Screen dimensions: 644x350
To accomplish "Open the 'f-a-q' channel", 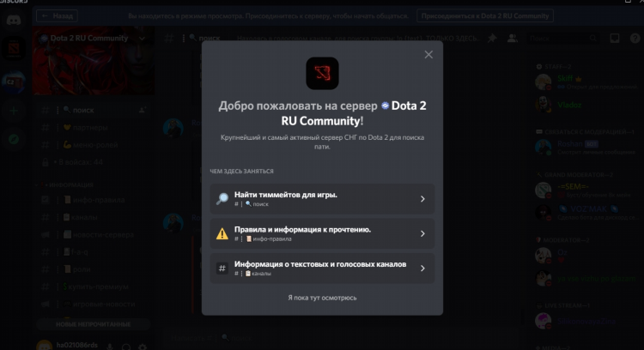I will point(94,252).
